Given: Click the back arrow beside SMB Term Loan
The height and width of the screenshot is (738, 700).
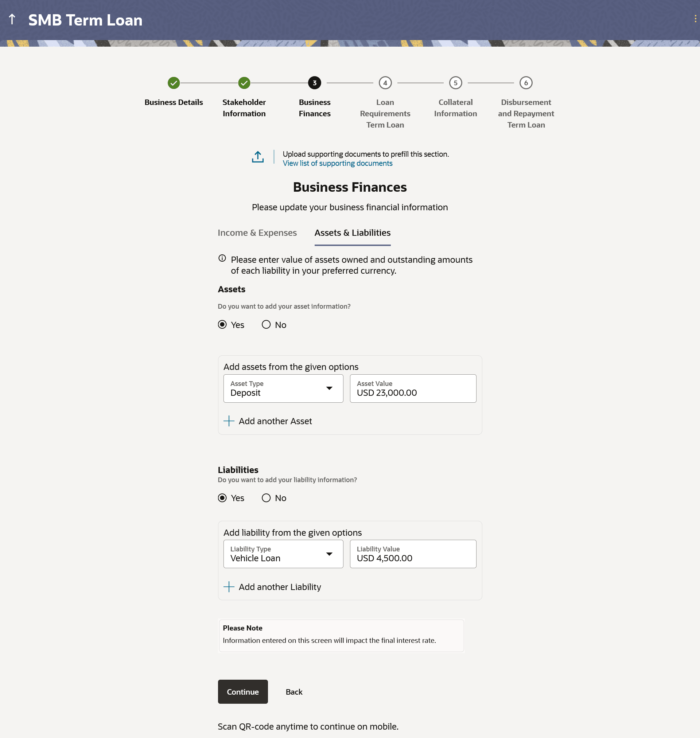Looking at the screenshot, I should [12, 19].
